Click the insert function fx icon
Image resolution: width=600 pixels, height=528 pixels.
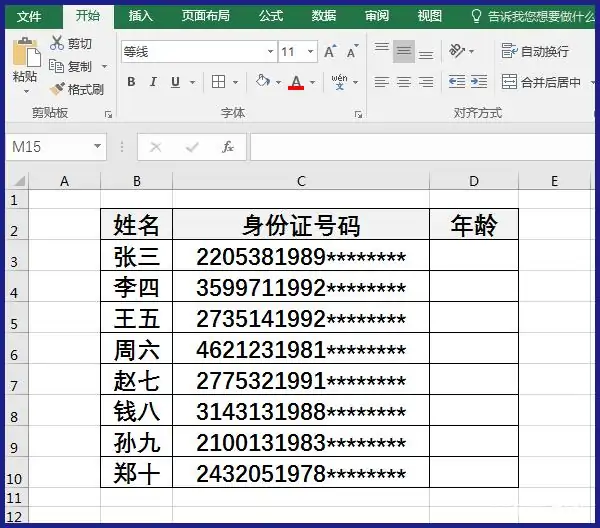[228, 147]
